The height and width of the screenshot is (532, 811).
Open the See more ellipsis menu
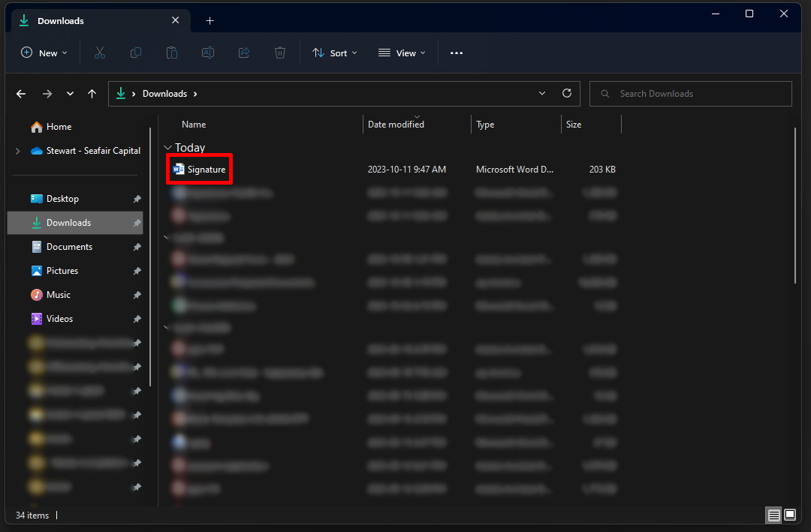pyautogui.click(x=457, y=53)
